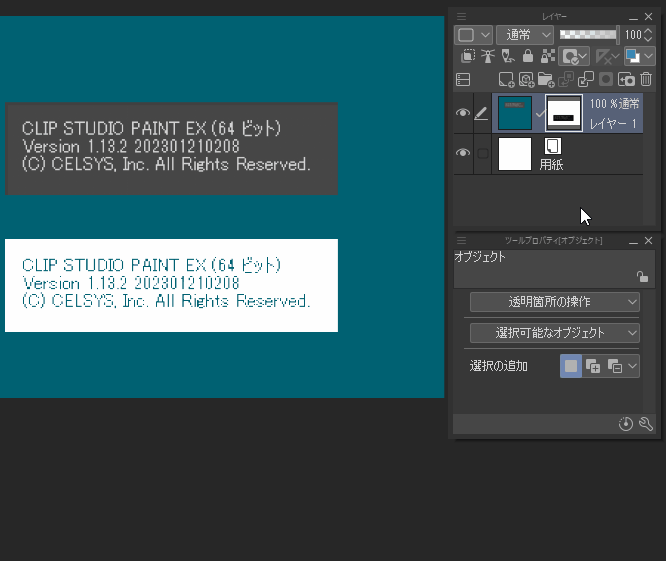Toggle Set as Draft Layer icon
Screen dimensions: 666x561
(x=508, y=56)
